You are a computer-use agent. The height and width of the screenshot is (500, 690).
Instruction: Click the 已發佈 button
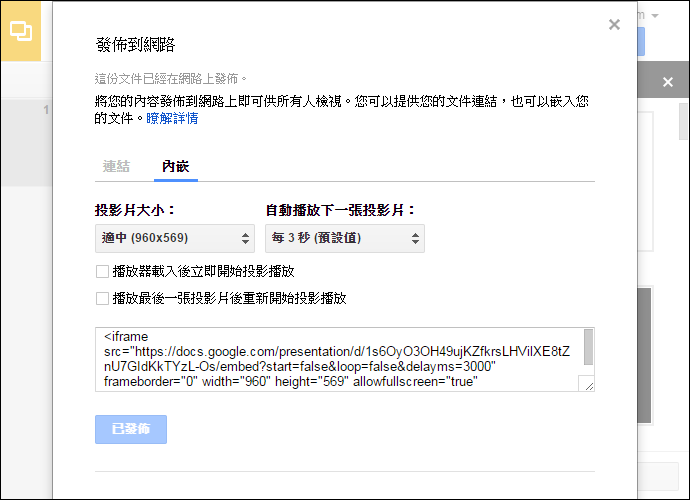click(131, 429)
